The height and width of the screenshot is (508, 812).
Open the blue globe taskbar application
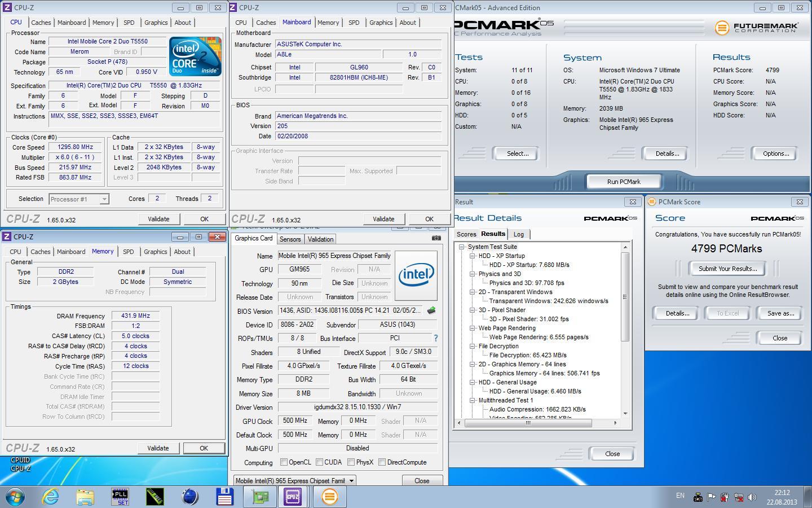pyautogui.click(x=190, y=497)
